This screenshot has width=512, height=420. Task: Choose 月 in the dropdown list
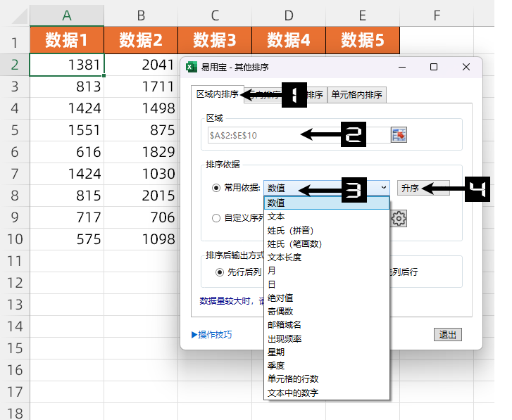tap(327, 271)
